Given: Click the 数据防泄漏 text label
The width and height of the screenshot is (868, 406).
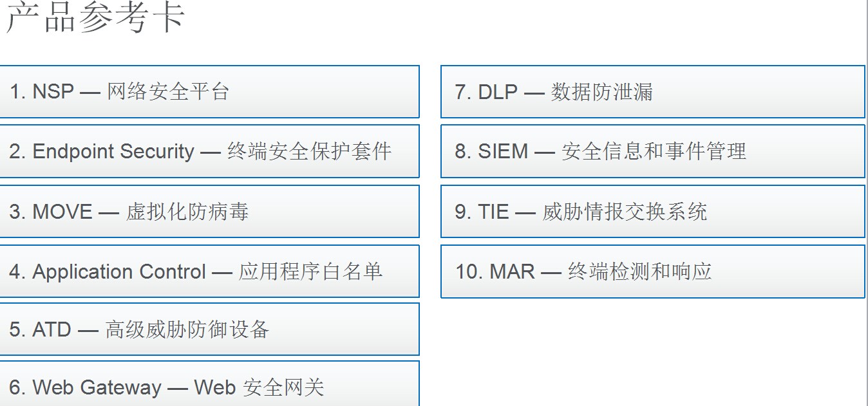Looking at the screenshot, I should 601,92.
